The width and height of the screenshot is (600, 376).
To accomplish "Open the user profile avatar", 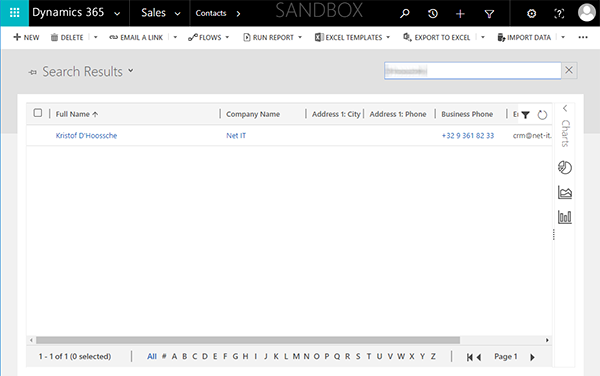I will (586, 13).
